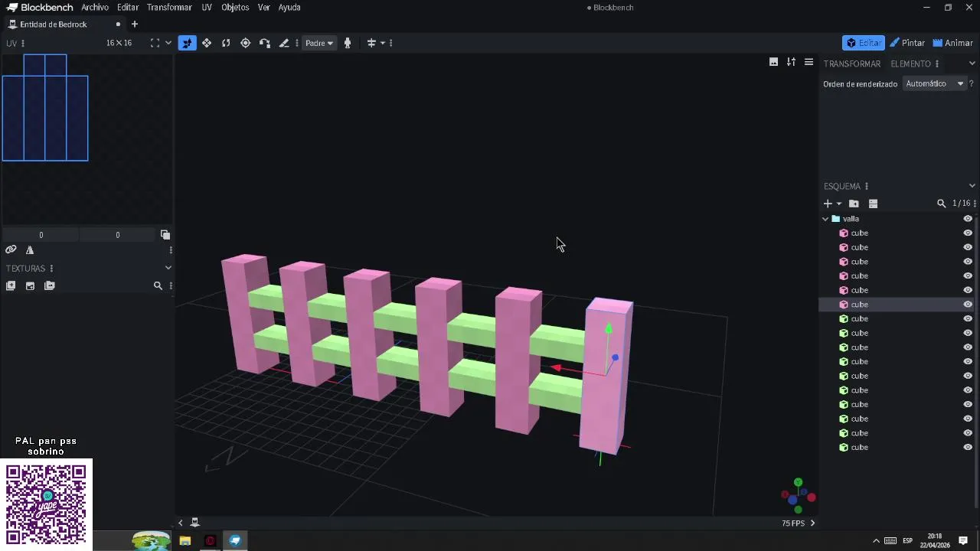Import a texture in Texturas panel
This screenshot has height=551, width=980.
point(30,285)
